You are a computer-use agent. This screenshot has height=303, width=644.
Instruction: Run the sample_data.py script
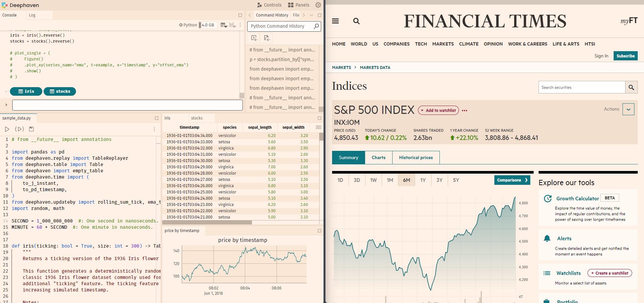[7, 129]
